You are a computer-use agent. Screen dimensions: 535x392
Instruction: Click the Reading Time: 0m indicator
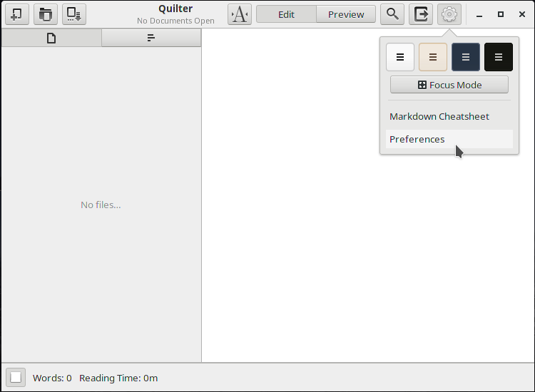pos(118,378)
